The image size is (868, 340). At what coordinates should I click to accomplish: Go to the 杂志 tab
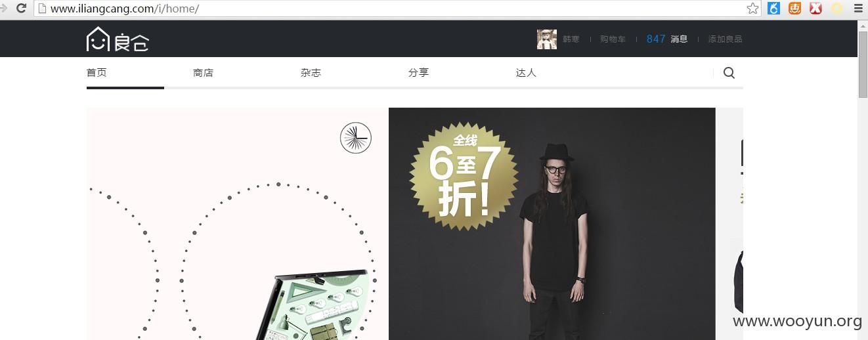coord(311,72)
